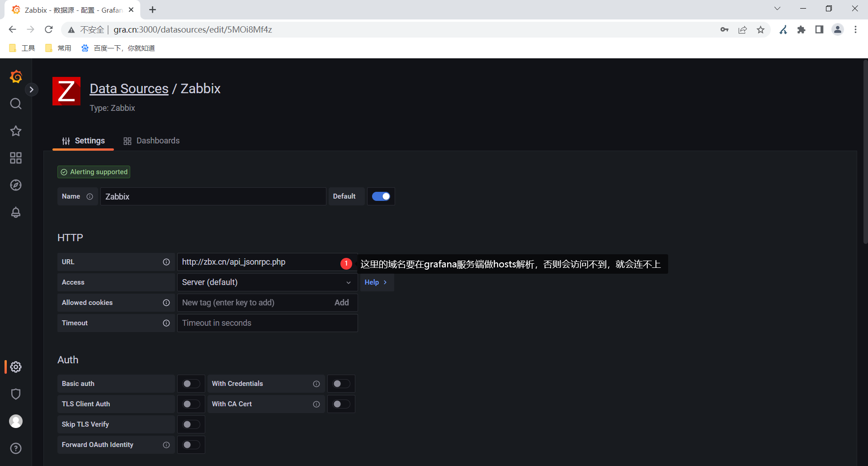Image resolution: width=868 pixels, height=466 pixels.
Task: Enable With Credentials toggle
Action: (341, 384)
